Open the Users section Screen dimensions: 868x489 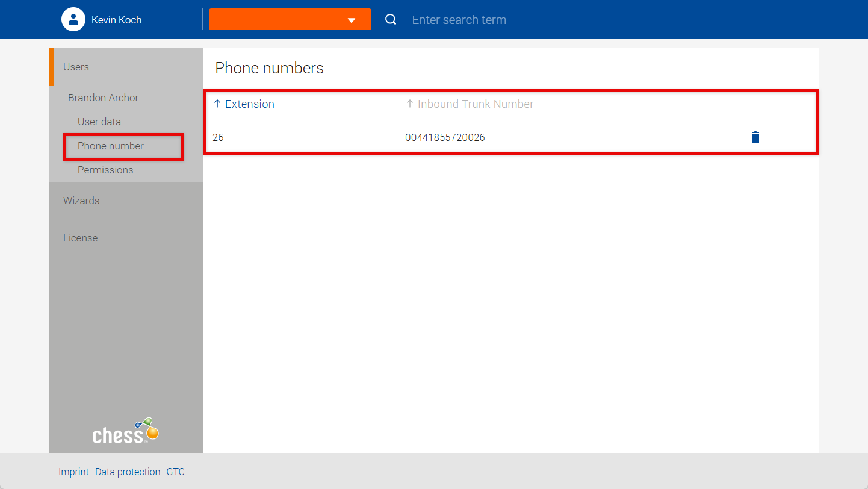(76, 67)
